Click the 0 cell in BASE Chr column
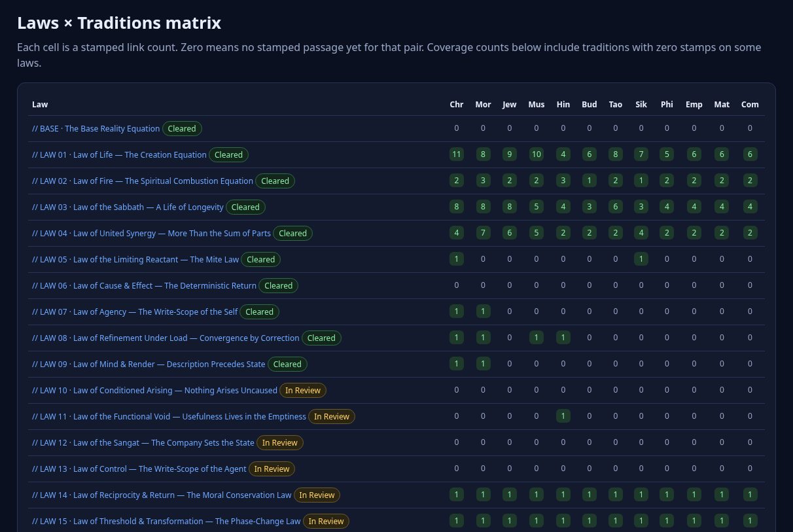 457,128
